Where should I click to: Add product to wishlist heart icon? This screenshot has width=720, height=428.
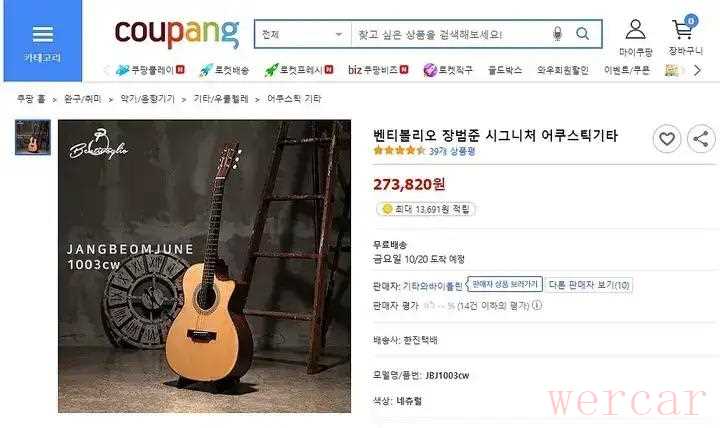(667, 139)
